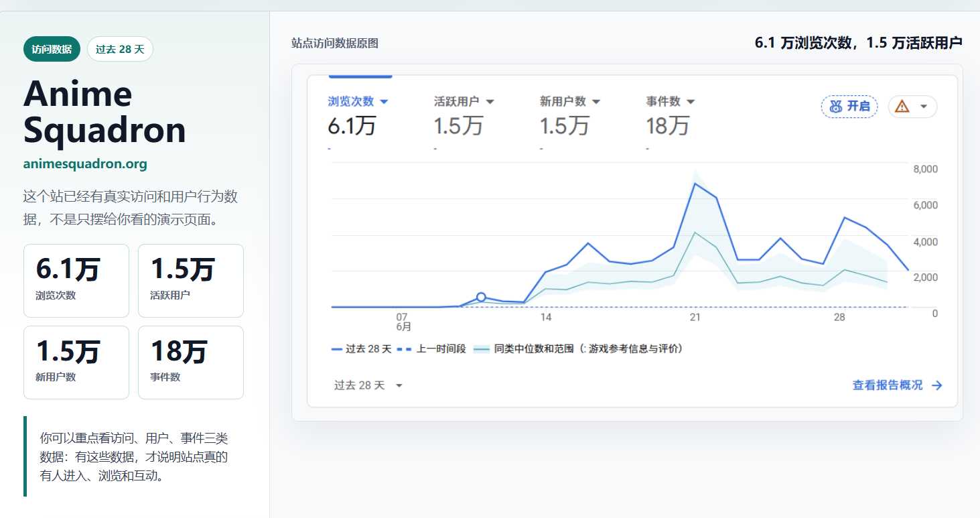Select the 18万 事件数 stat card
The image size is (980, 518).
191,363
